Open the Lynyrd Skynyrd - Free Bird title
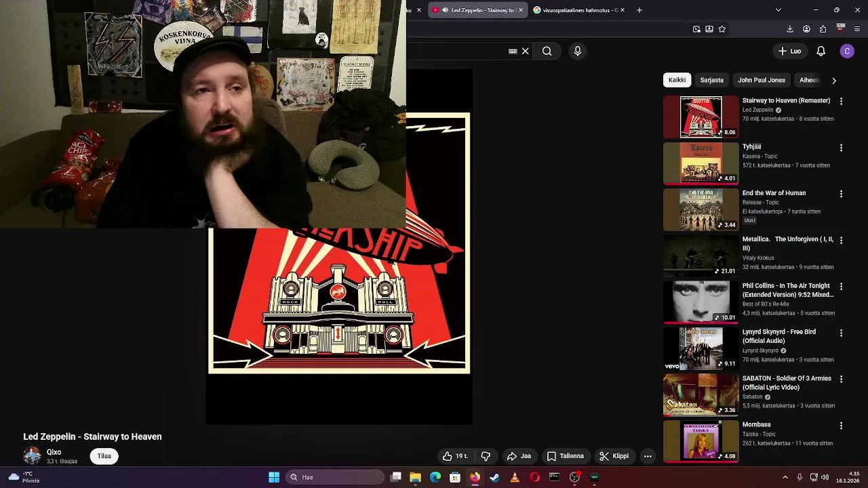Viewport: 868px width, 488px height. (x=779, y=336)
